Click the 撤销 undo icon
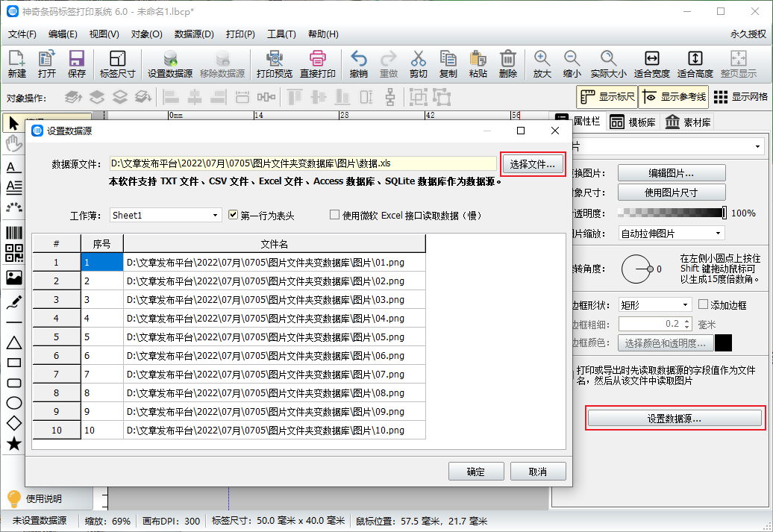Screen dimensions: 773x532 click(x=358, y=64)
